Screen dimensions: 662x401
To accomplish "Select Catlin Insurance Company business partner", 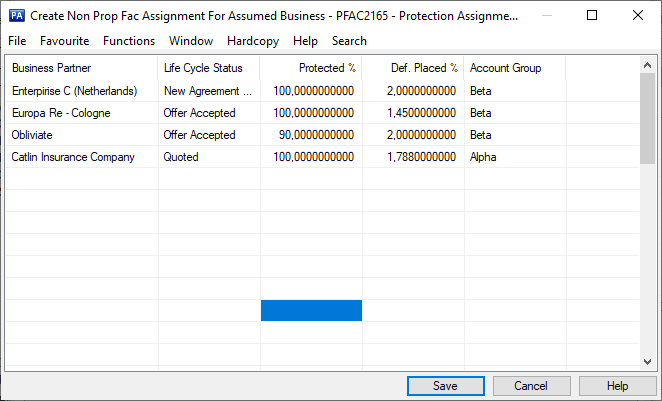I will 73,157.
